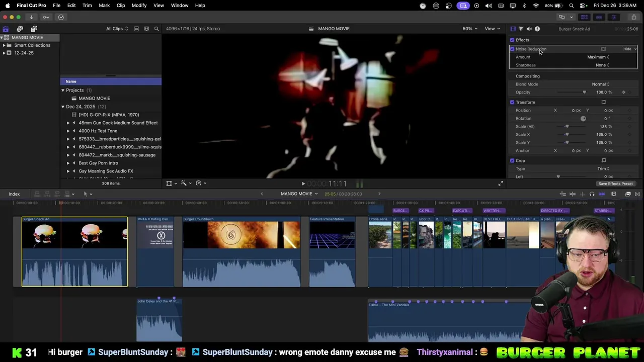Enter full screen viewer mode

coord(501,184)
